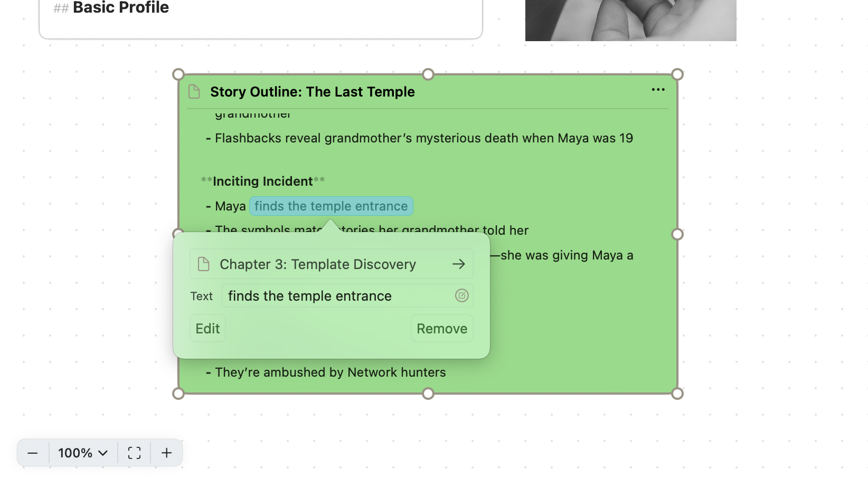The image size is (868, 479).
Task: Click the arrow to open Chapter 3
Action: [x=458, y=264]
